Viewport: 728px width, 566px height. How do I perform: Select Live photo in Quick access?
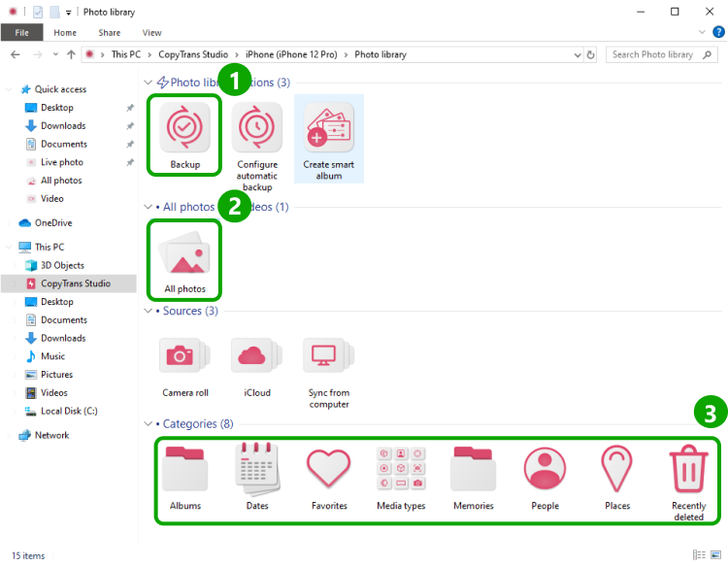(62, 162)
